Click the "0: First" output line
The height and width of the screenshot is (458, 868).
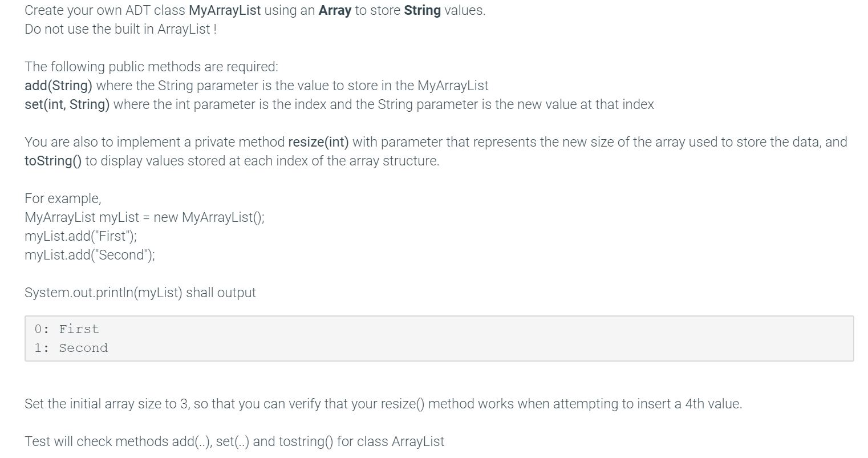pyautogui.click(x=66, y=329)
